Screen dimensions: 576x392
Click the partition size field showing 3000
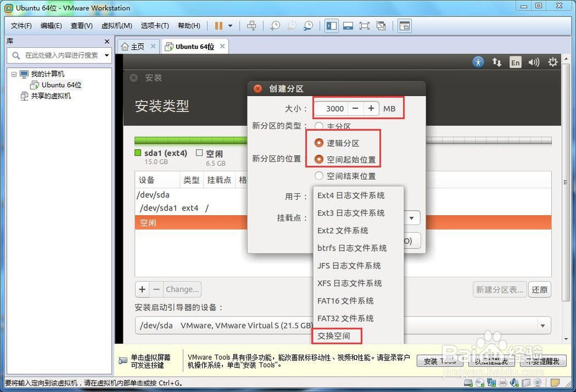click(x=330, y=109)
